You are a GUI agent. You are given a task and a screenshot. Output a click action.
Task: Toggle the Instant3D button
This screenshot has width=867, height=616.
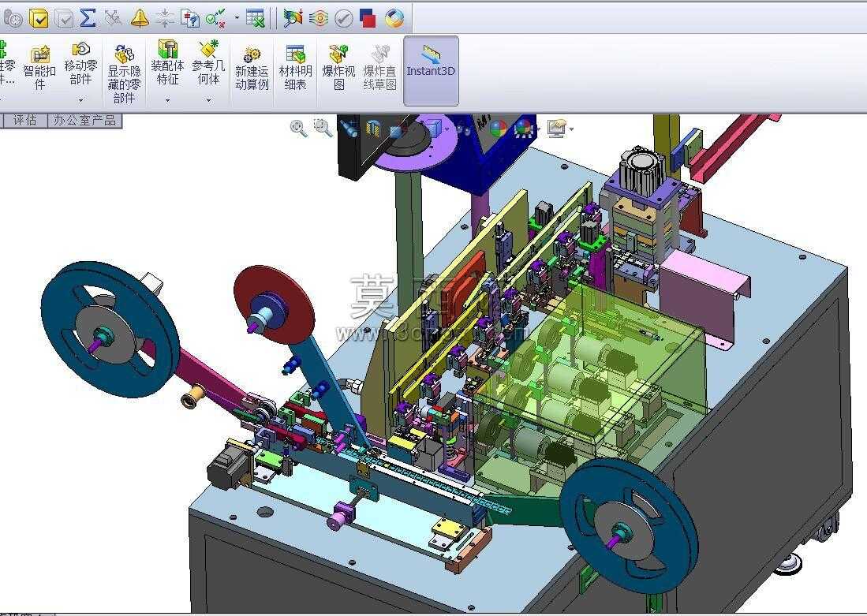point(431,70)
